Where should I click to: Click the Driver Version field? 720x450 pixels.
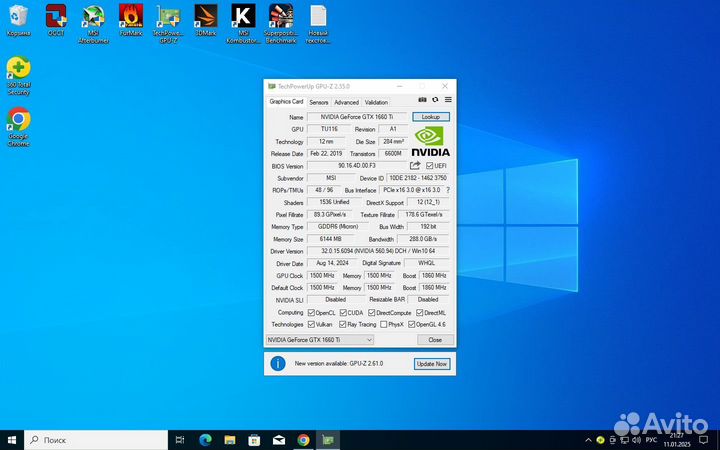(x=378, y=251)
